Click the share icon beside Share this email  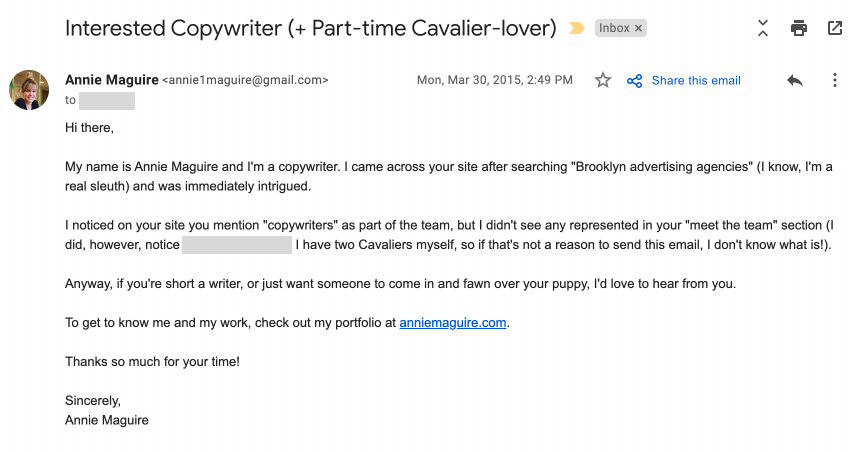tap(634, 81)
